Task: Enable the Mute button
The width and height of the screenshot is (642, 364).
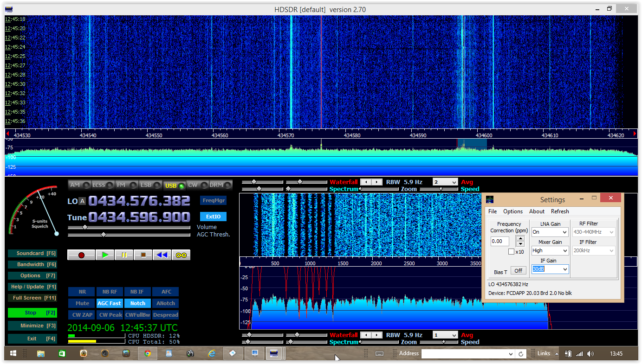Action: (x=82, y=303)
